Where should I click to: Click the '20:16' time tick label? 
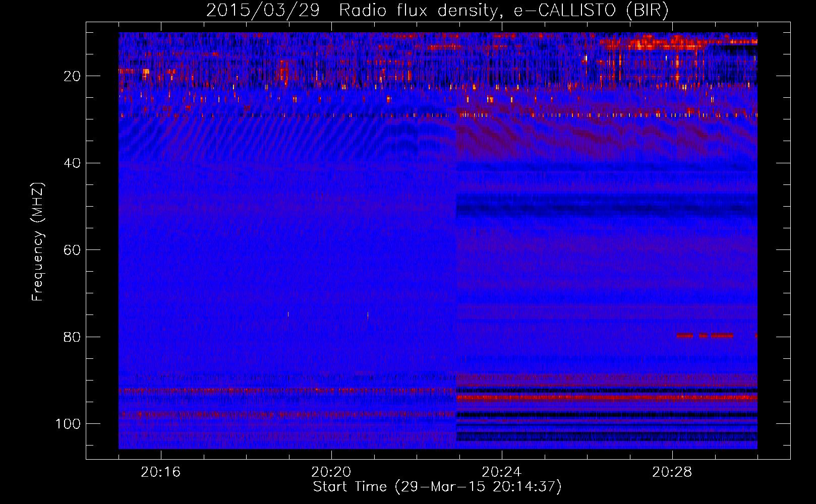tap(160, 472)
